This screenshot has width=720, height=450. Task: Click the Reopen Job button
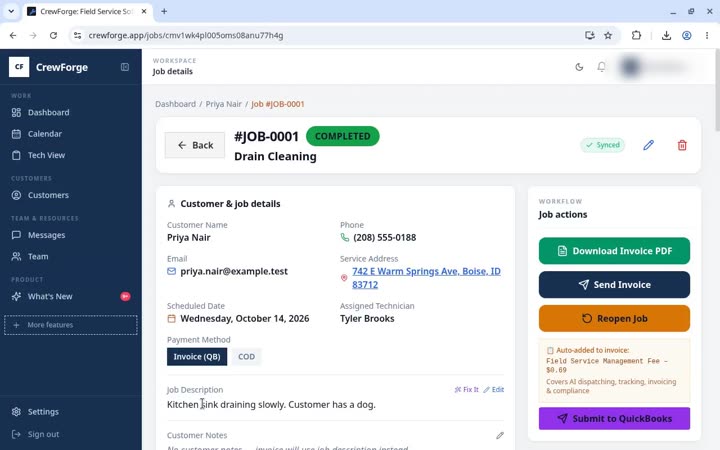click(x=614, y=319)
